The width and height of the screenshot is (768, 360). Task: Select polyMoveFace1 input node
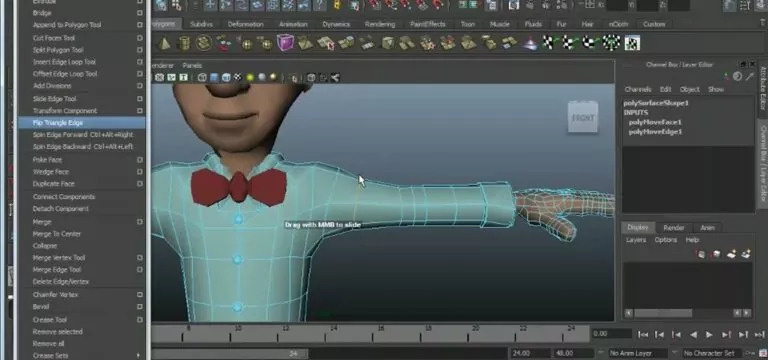655,122
